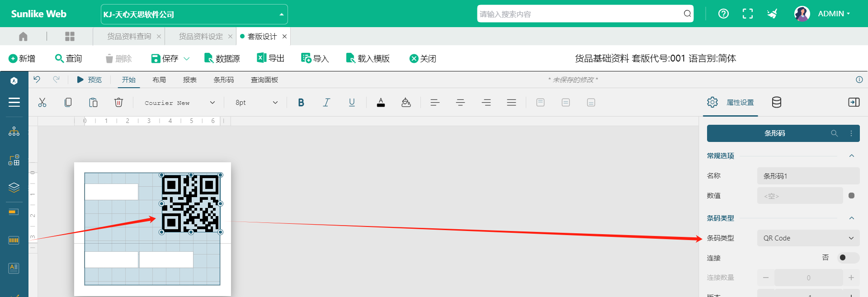Image resolution: width=868 pixels, height=297 pixels.
Task: Click the 新增 button
Action: pos(22,58)
